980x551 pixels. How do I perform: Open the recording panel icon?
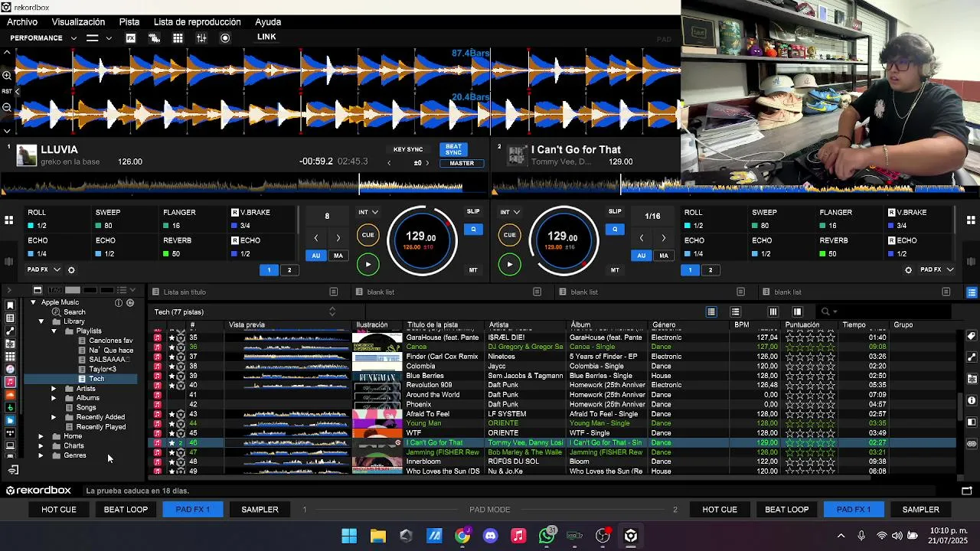[x=225, y=38]
